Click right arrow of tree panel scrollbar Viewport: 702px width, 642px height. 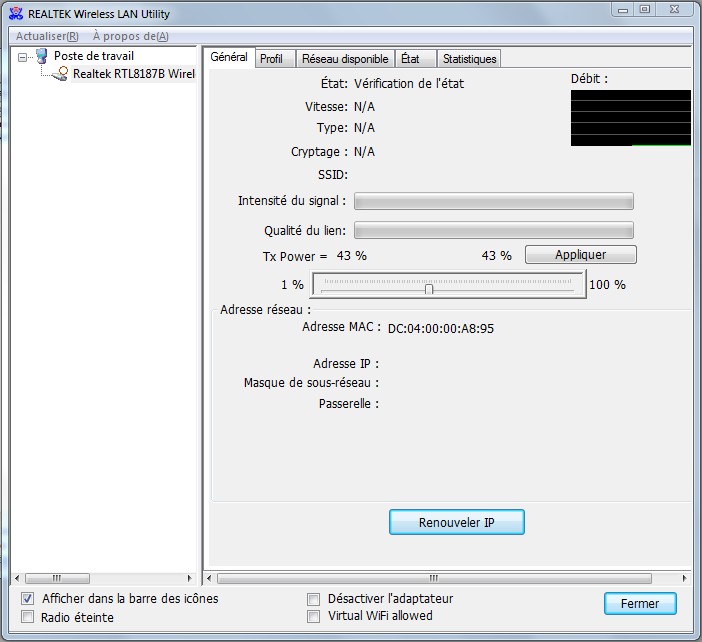click(x=189, y=578)
